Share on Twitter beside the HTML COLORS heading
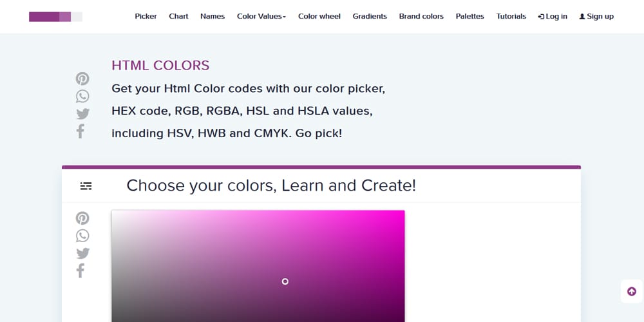Screen dimensions: 644x322 pyautogui.click(x=82, y=114)
